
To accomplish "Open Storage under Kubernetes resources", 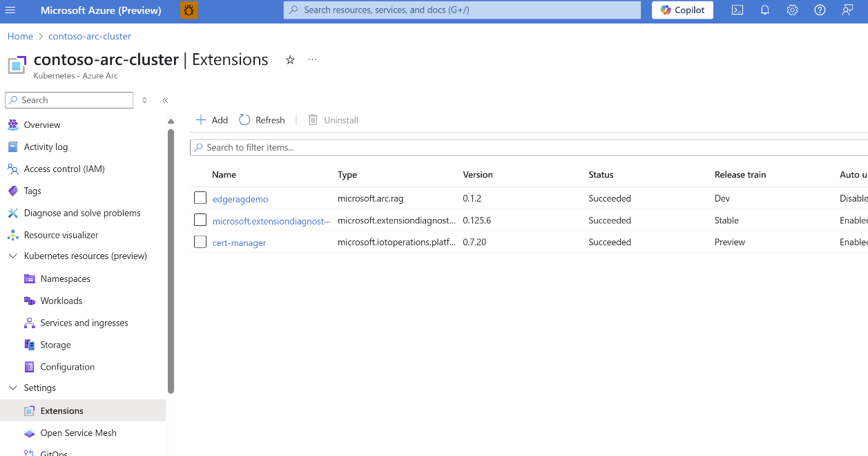I will pyautogui.click(x=55, y=345).
